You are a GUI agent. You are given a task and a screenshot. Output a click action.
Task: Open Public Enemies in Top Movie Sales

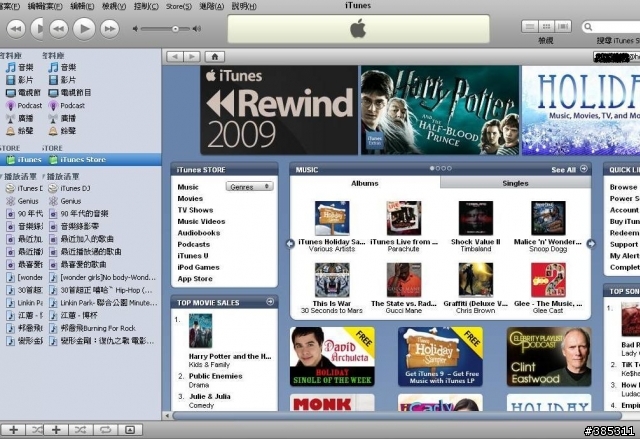[x=216, y=376]
